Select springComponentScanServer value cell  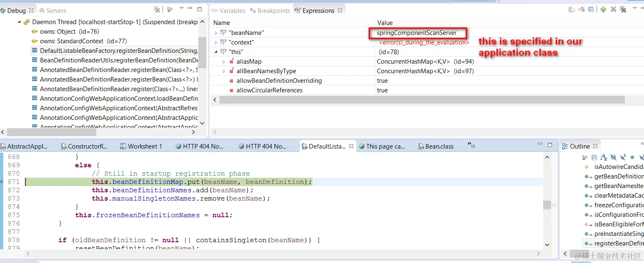coord(417,33)
